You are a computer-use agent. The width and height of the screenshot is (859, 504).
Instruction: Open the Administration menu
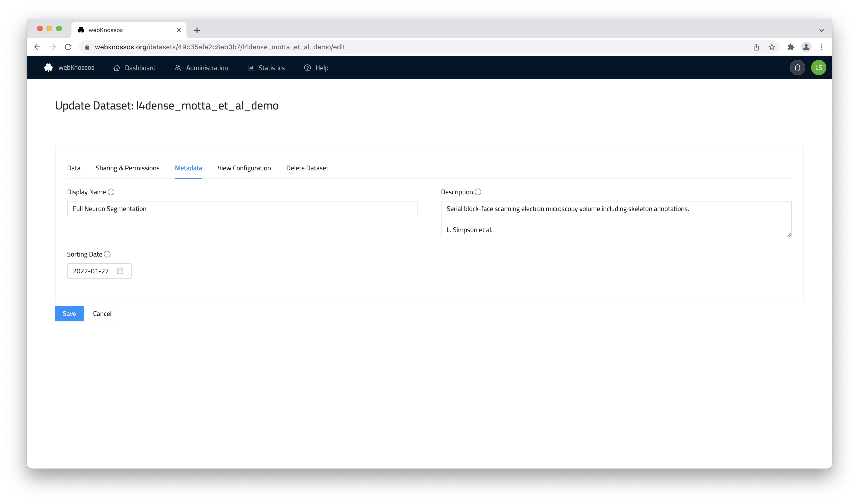coord(201,68)
